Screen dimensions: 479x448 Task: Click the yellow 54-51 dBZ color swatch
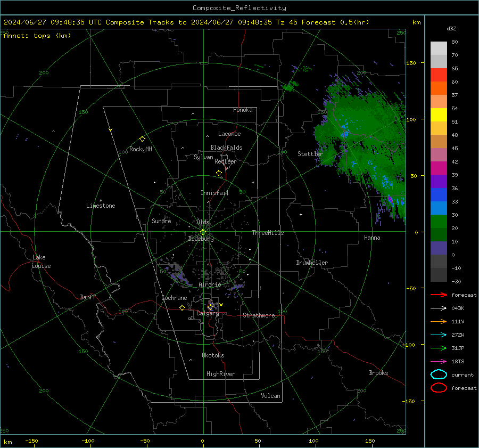[x=439, y=115]
